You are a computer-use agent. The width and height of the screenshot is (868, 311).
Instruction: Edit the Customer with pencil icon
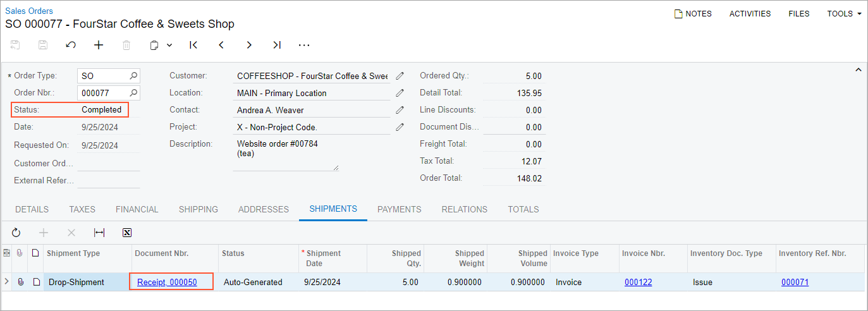(x=400, y=76)
